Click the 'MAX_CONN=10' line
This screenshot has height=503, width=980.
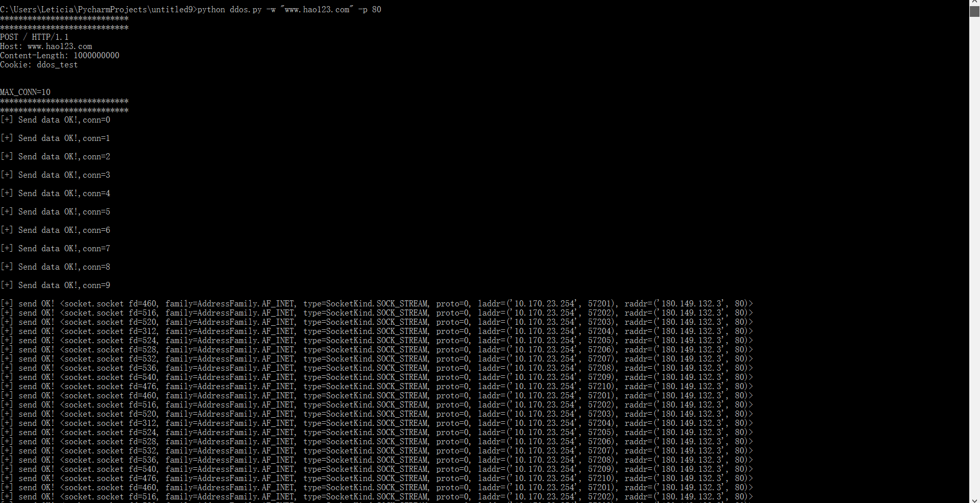[x=26, y=92]
